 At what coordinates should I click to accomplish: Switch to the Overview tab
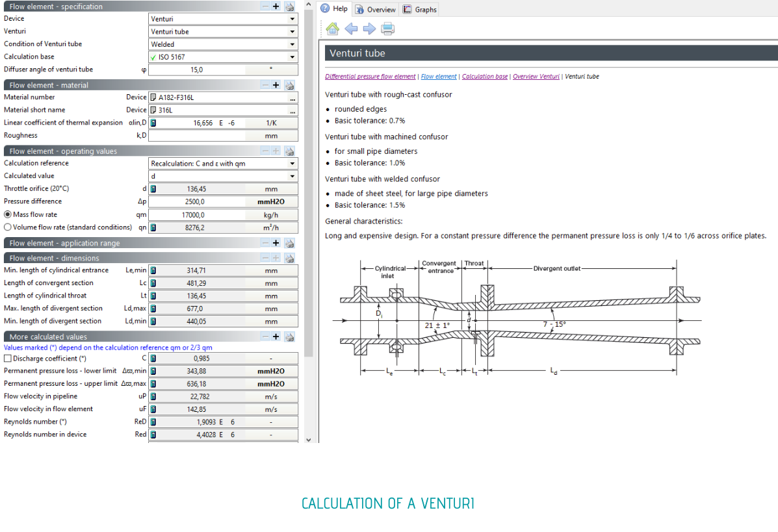click(375, 10)
